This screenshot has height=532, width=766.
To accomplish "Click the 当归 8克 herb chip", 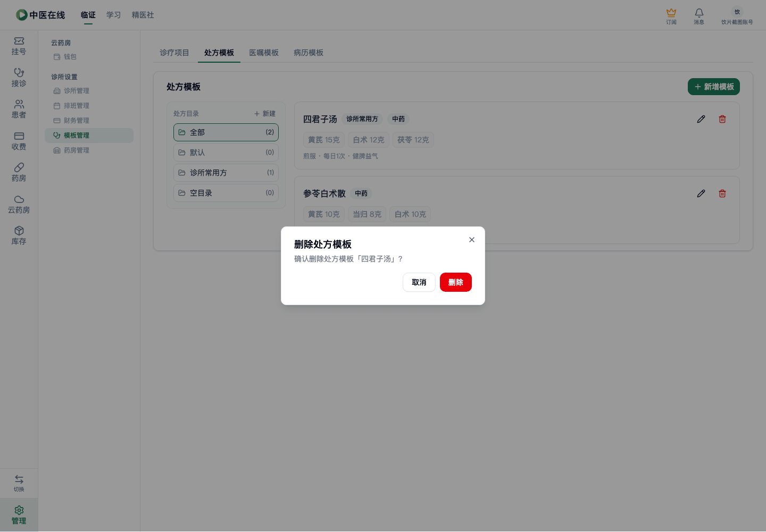I will click(367, 214).
